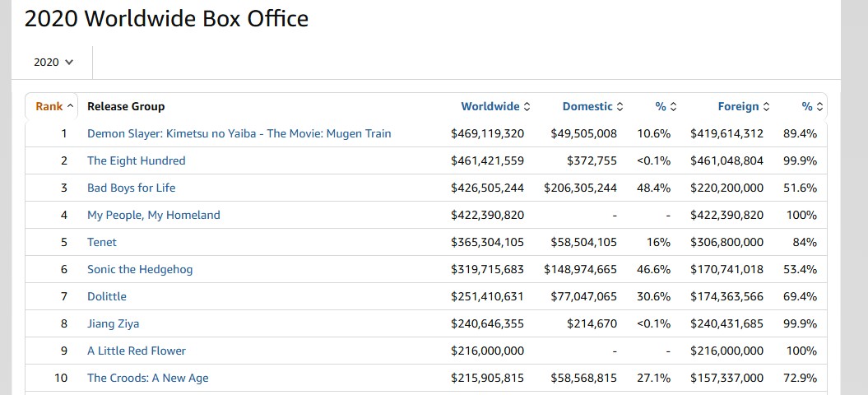
Task: Click the Tenet movie link
Action: 102,242
